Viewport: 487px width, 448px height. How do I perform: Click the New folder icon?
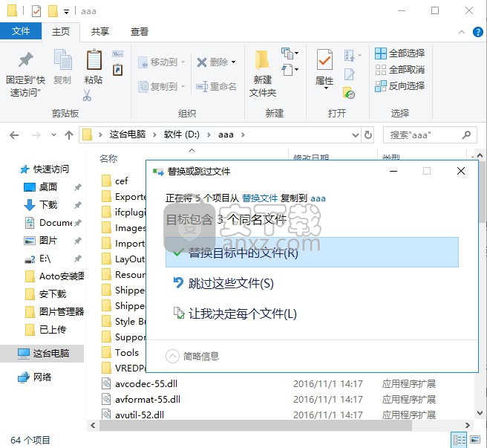(x=263, y=59)
